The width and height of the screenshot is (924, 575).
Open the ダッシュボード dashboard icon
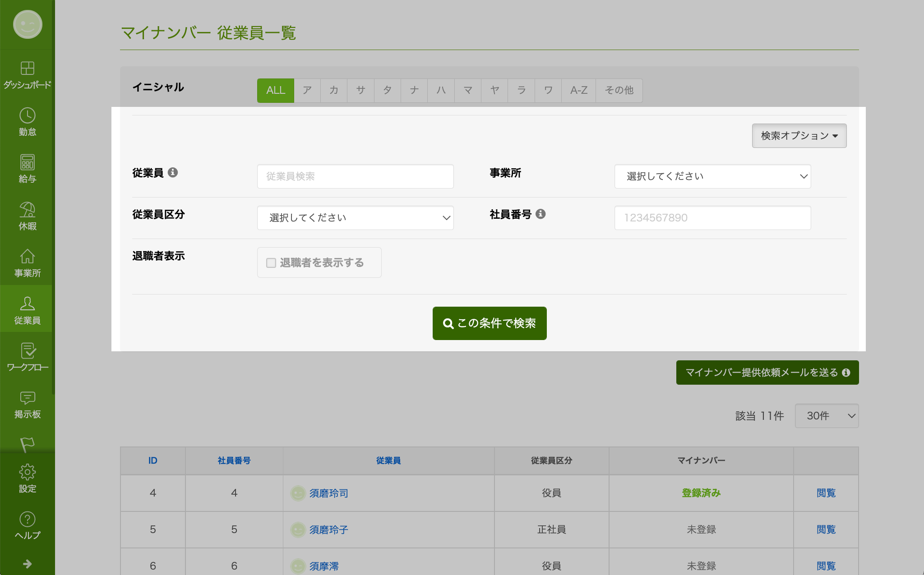pos(27,69)
